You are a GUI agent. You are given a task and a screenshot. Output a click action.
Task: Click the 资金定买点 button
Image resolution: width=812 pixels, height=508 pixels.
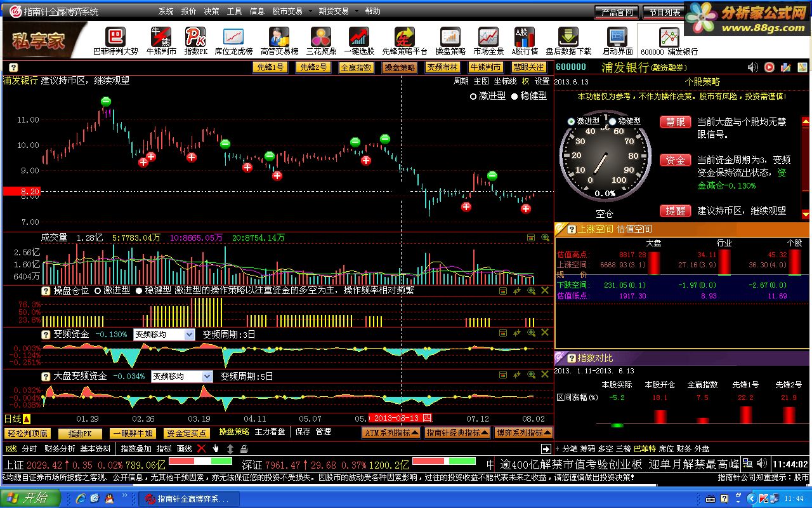187,434
